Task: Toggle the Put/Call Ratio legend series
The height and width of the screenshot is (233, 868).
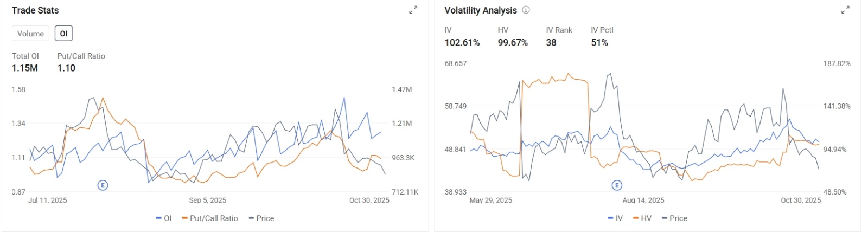Action: [210, 218]
